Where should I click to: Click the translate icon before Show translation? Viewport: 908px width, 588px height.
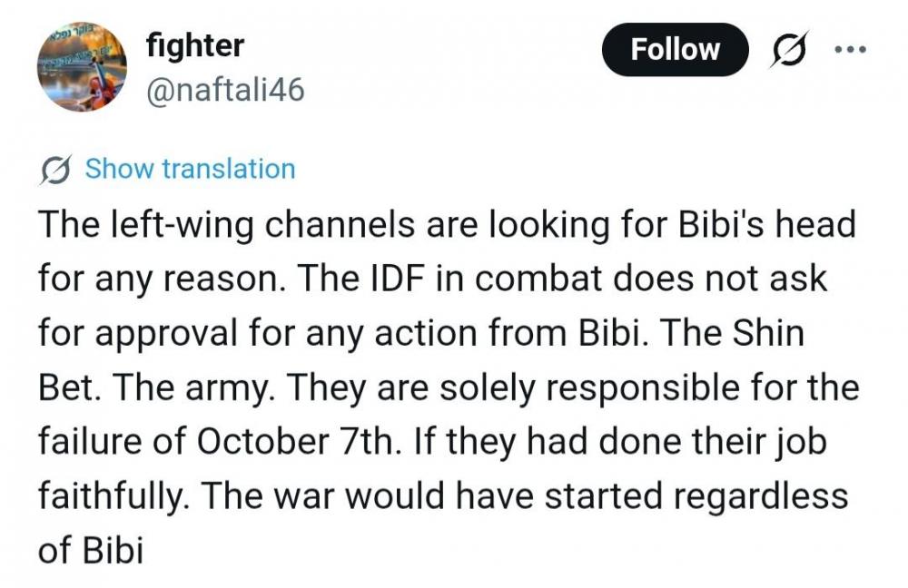56,170
